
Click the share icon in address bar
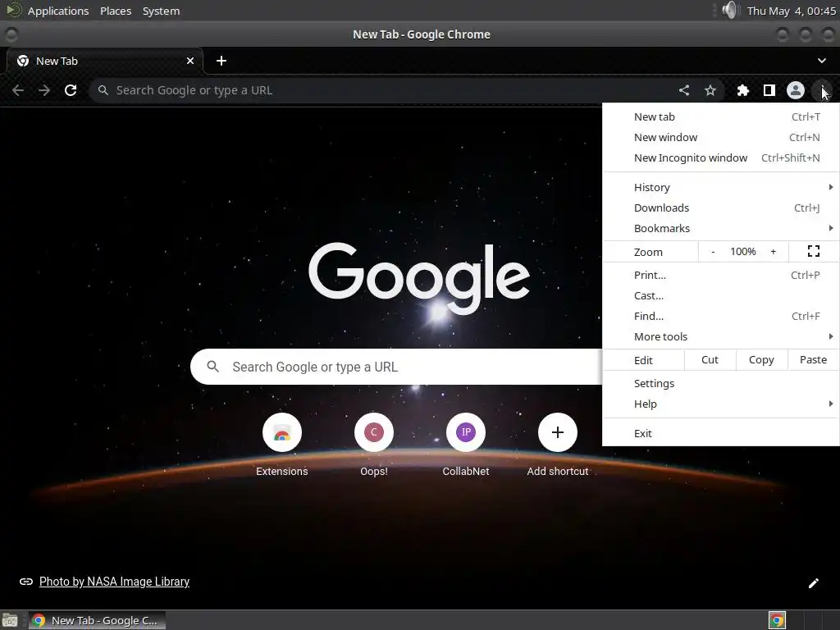click(x=684, y=90)
